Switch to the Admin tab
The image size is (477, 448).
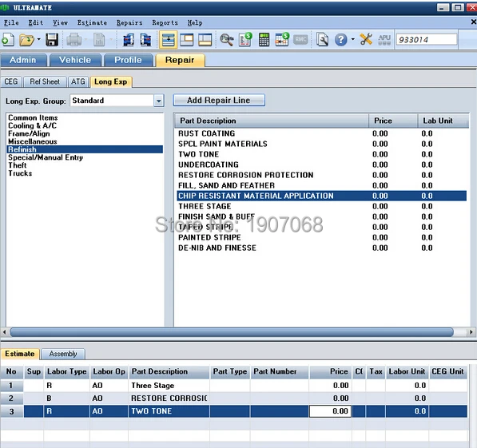[x=23, y=60]
